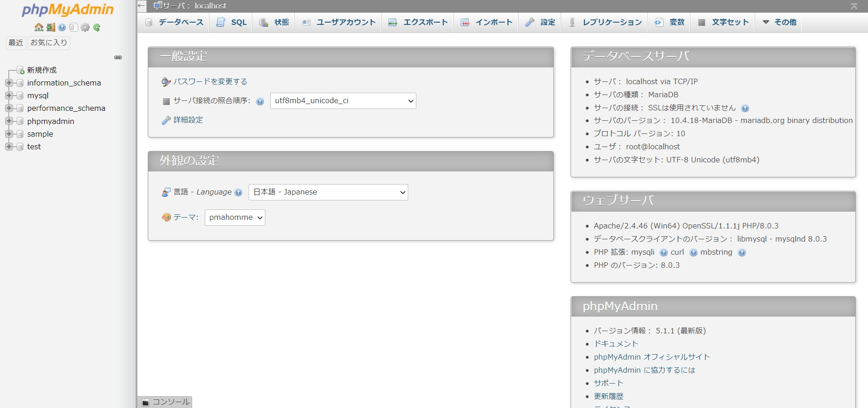Click the information_schema database icon
868x408 pixels.
click(20, 83)
